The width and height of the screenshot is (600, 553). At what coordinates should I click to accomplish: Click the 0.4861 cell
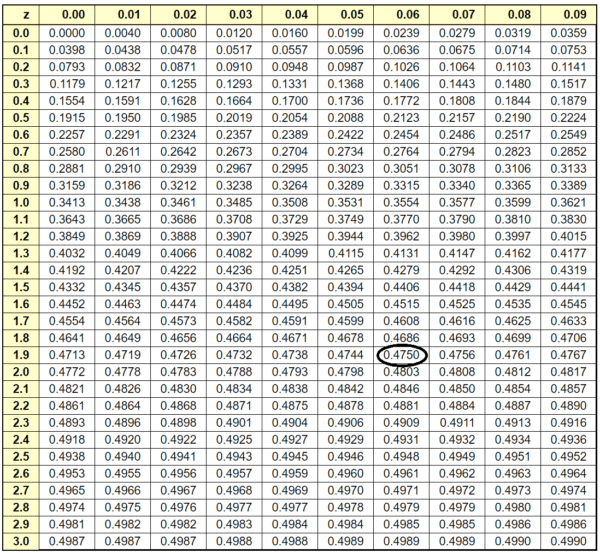(67, 406)
